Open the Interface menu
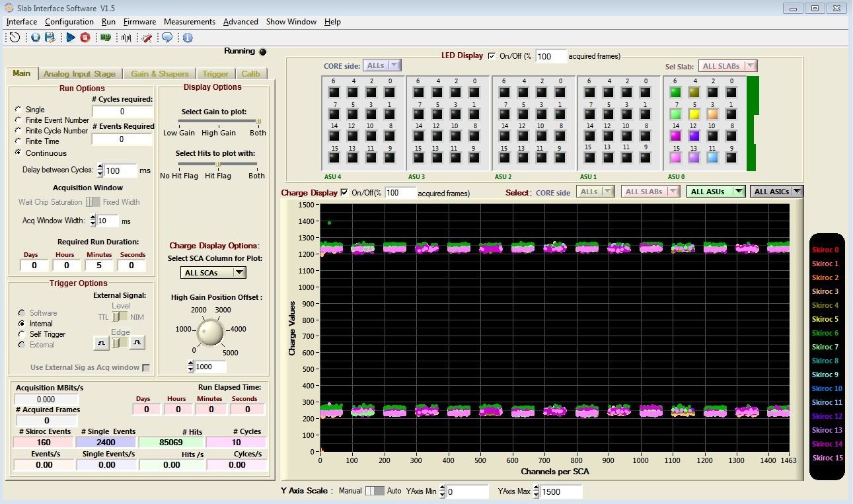This screenshot has width=853, height=504. click(22, 22)
